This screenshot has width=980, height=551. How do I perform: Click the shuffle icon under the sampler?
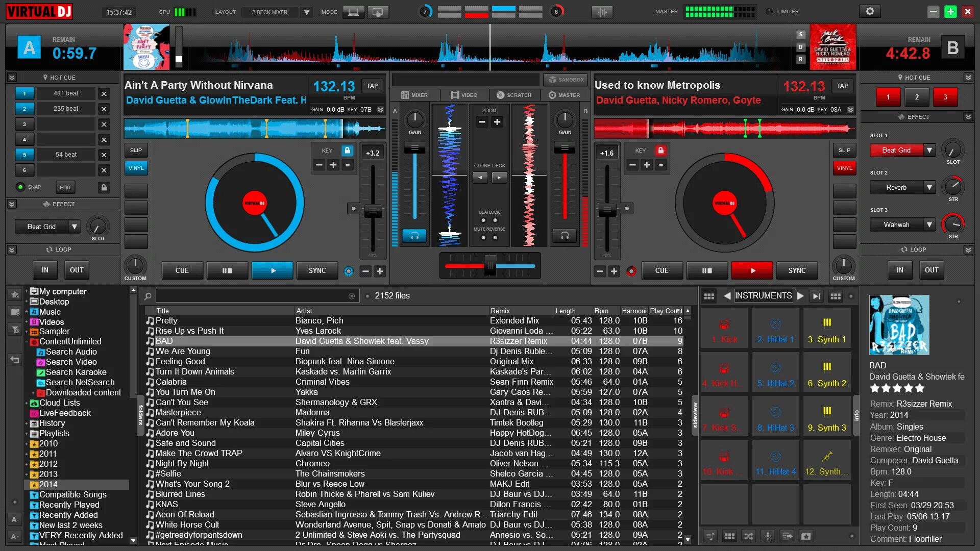pos(749,536)
